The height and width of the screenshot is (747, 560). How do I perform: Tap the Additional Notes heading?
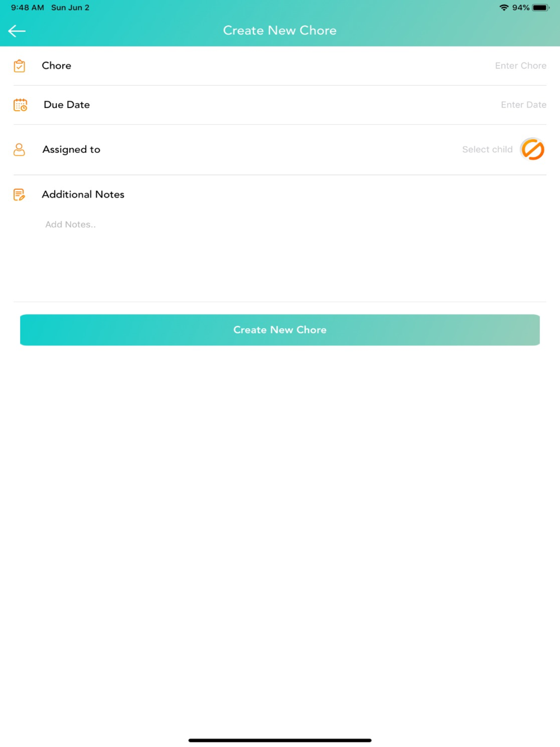click(x=83, y=194)
